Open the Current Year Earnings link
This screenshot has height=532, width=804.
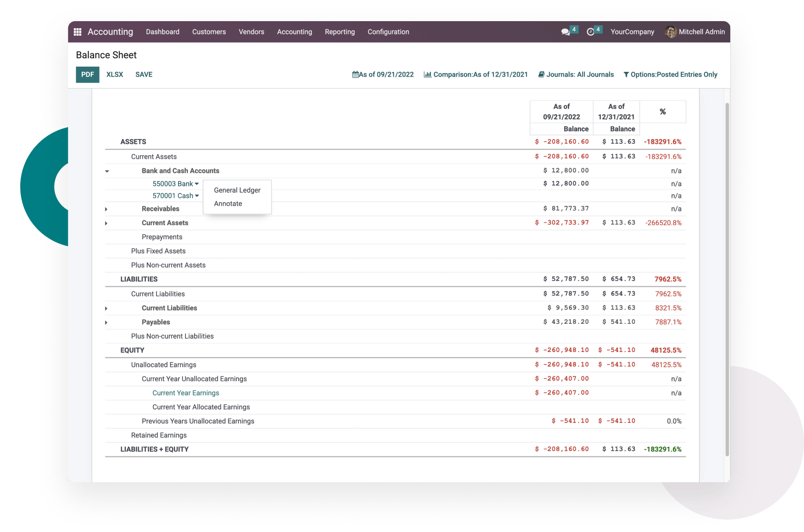click(186, 393)
